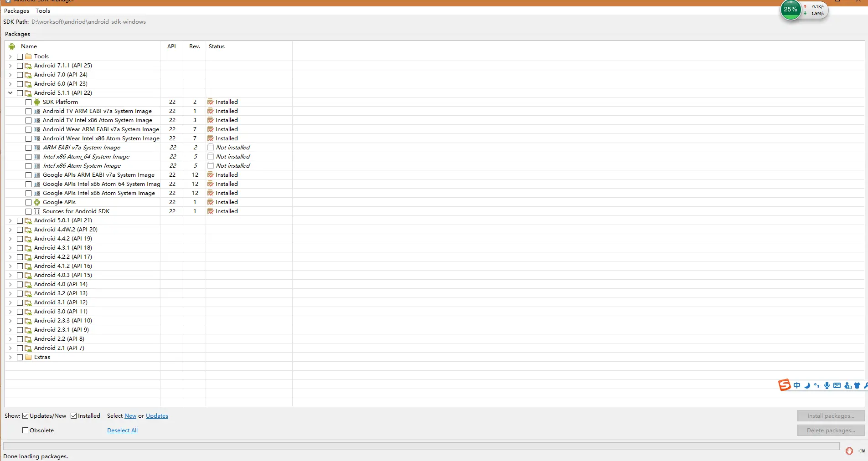Click the Sogou skin shirt icon
This screenshot has height=461, width=868.
857,385
